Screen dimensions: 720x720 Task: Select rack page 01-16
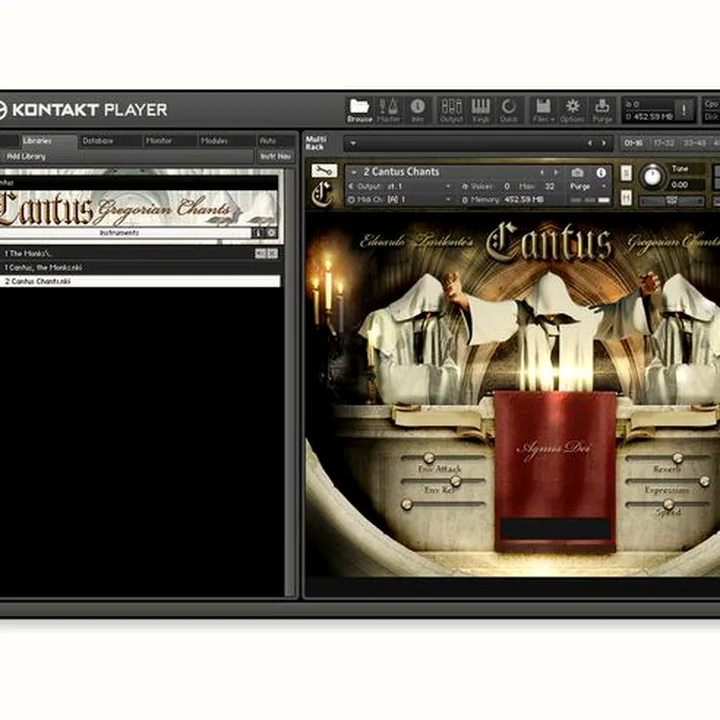coord(633,143)
